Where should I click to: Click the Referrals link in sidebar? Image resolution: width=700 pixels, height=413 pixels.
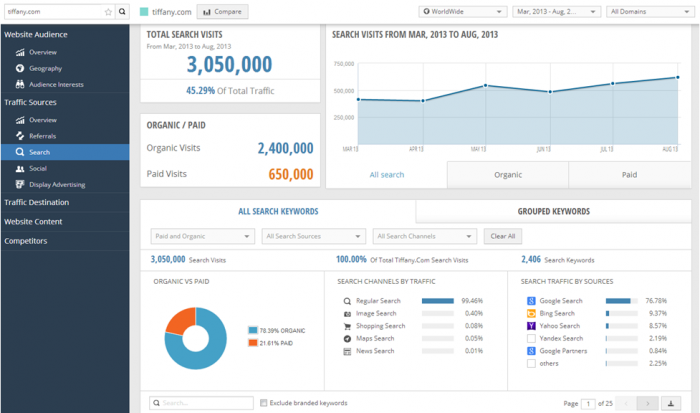[42, 136]
